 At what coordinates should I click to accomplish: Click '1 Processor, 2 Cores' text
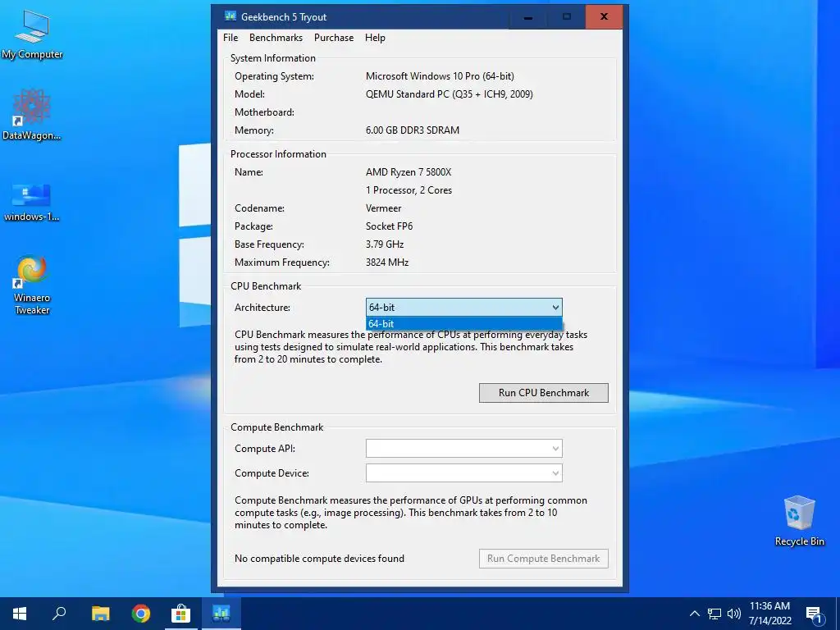pos(409,190)
